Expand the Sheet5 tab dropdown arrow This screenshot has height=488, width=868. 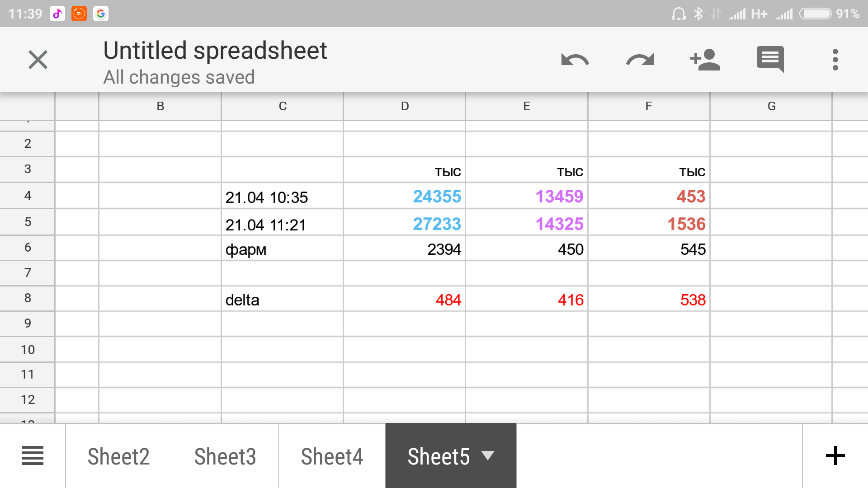click(488, 455)
